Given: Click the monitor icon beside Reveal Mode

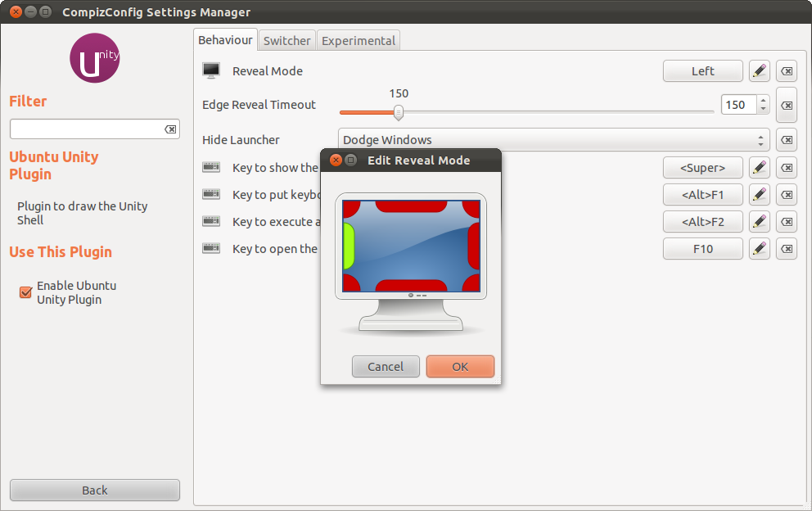Looking at the screenshot, I should [211, 70].
